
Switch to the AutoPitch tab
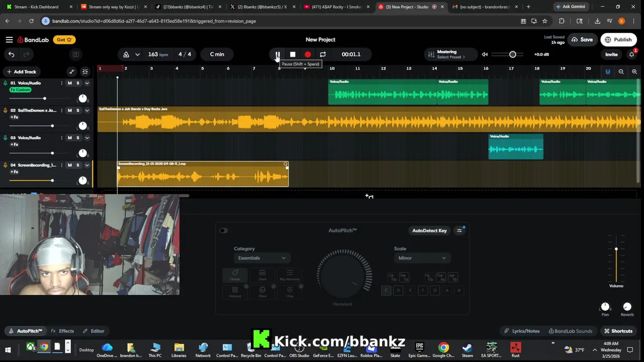point(25,331)
